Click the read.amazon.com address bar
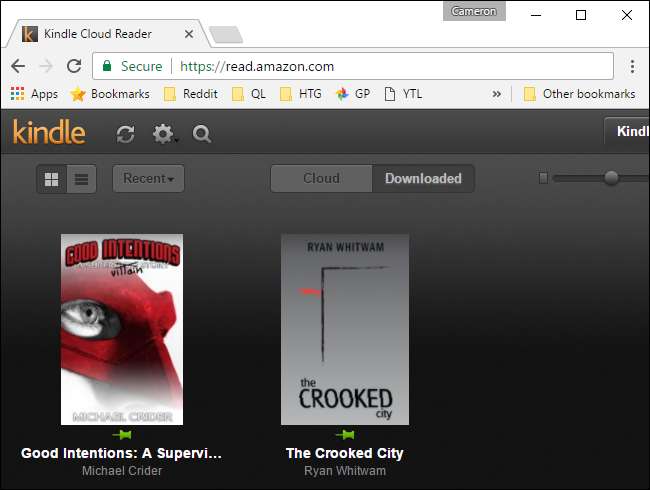Screen dimensions: 650x490 353,66
